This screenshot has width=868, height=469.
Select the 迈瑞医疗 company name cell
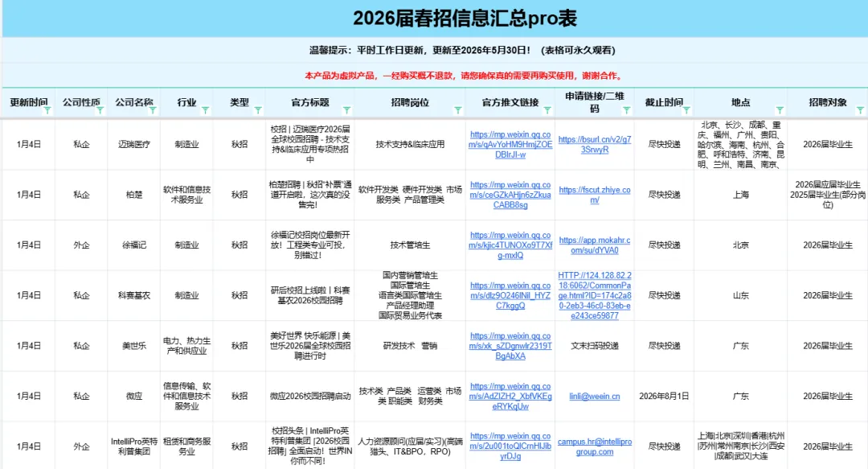[x=134, y=144]
